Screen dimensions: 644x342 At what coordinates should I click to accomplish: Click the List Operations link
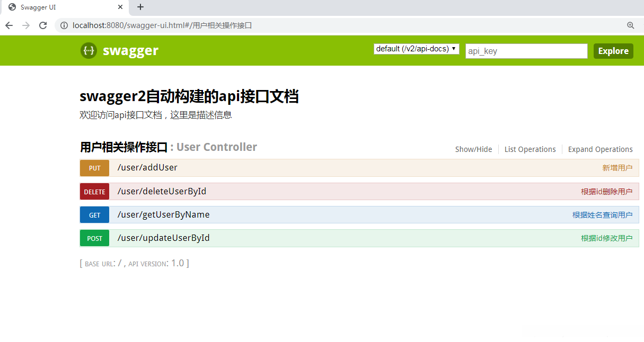(x=530, y=149)
